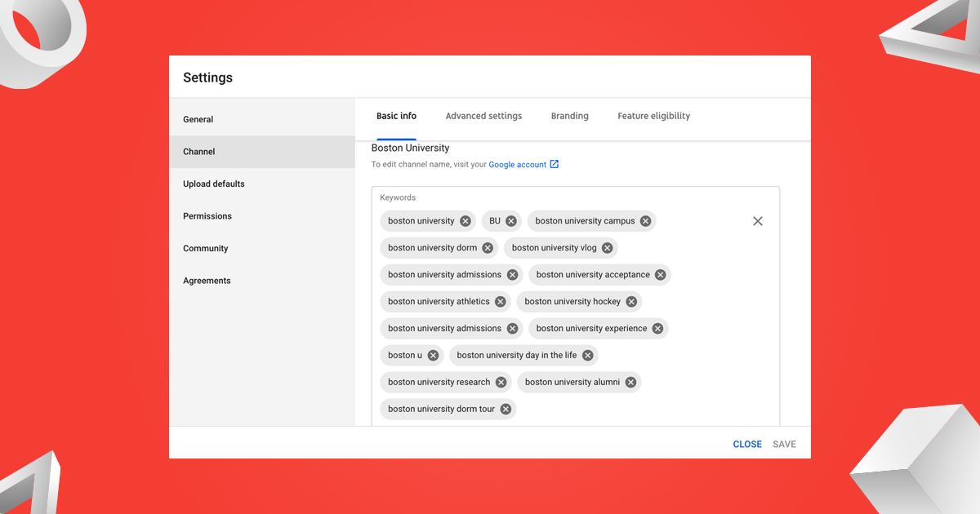
Task: Open the Branding tab
Action: point(569,116)
